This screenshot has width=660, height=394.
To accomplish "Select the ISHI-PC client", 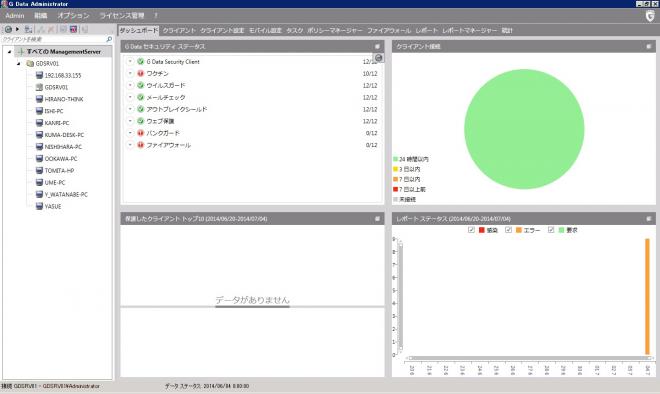I will 54,111.
